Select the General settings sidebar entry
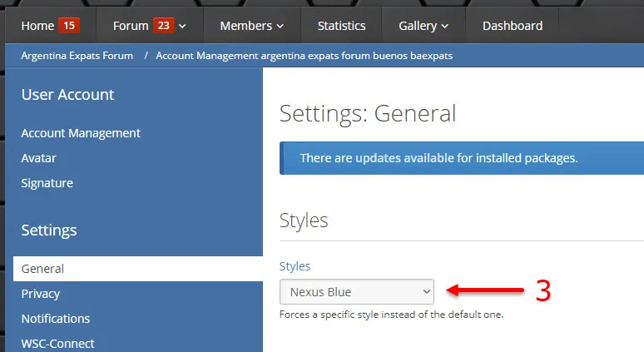Viewport: 644px width, 352px height. pyautogui.click(x=42, y=269)
